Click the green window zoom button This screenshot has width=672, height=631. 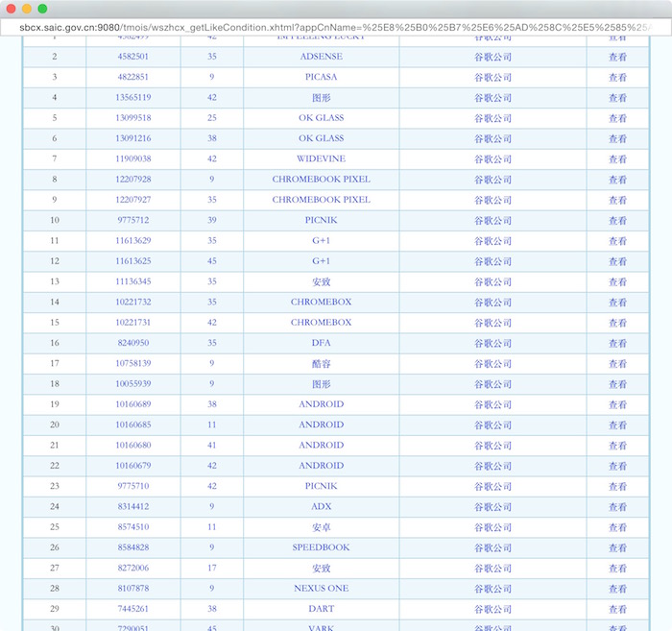(42, 9)
